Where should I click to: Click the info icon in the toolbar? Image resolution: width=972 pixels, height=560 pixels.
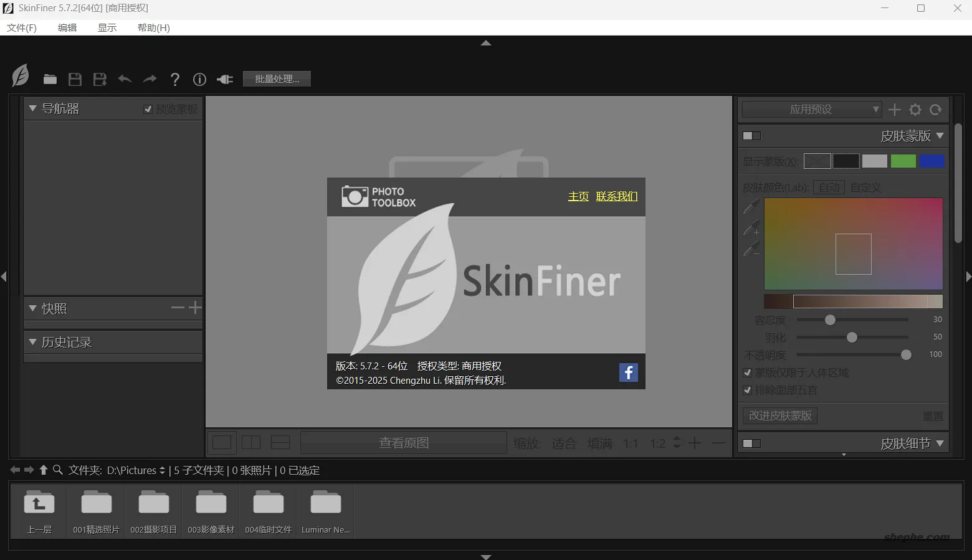(199, 79)
